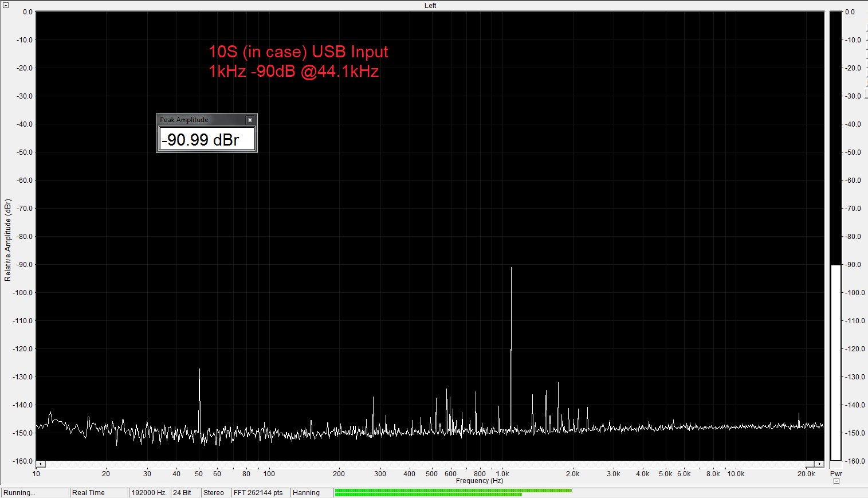Click the Real Time status entry

click(99, 493)
